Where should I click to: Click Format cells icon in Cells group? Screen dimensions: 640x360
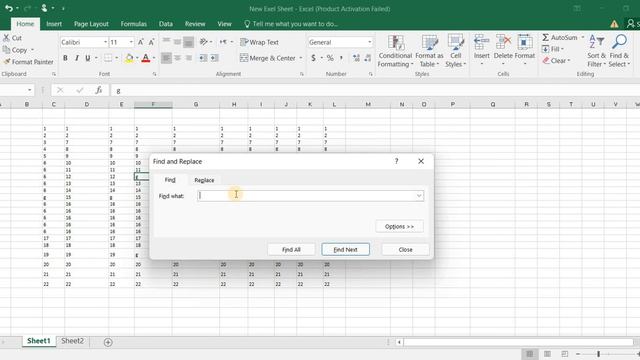click(x=524, y=42)
